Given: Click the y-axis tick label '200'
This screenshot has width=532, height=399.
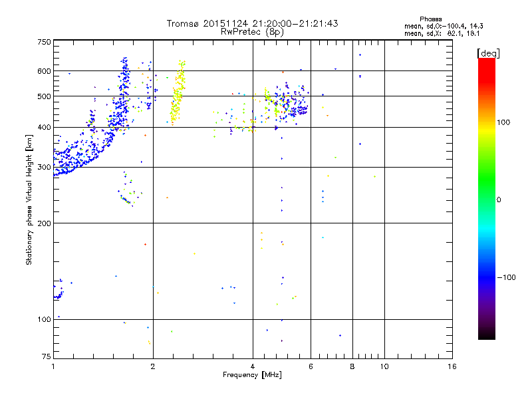Looking at the screenshot, I should pyautogui.click(x=44, y=223).
